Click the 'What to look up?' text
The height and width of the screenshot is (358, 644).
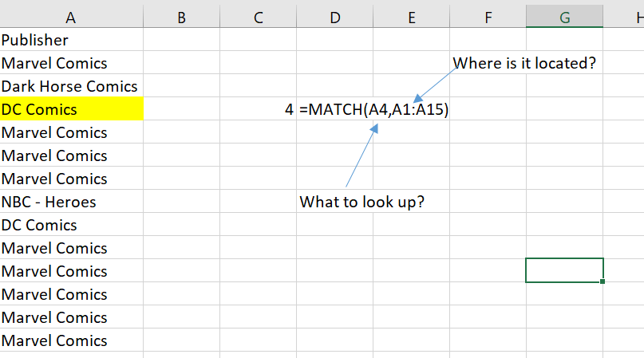[x=362, y=202]
